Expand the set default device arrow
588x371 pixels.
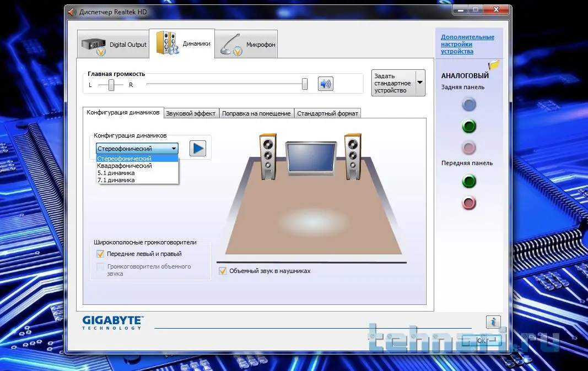420,83
